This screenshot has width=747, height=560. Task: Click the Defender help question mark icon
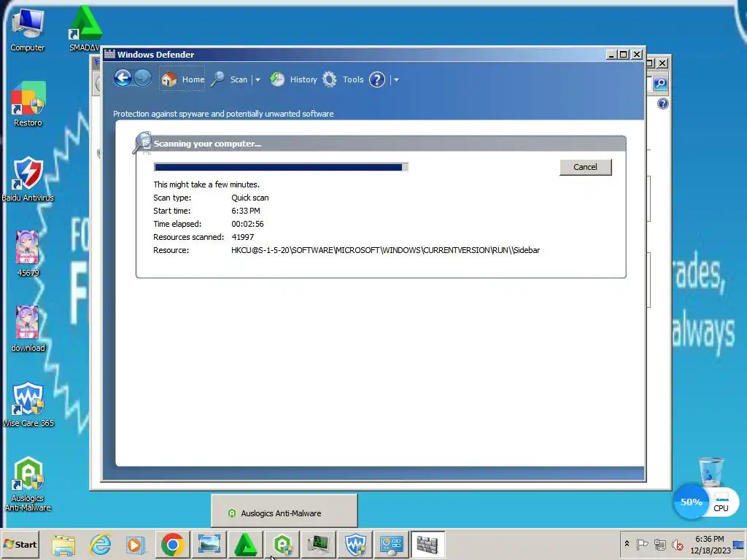click(377, 79)
